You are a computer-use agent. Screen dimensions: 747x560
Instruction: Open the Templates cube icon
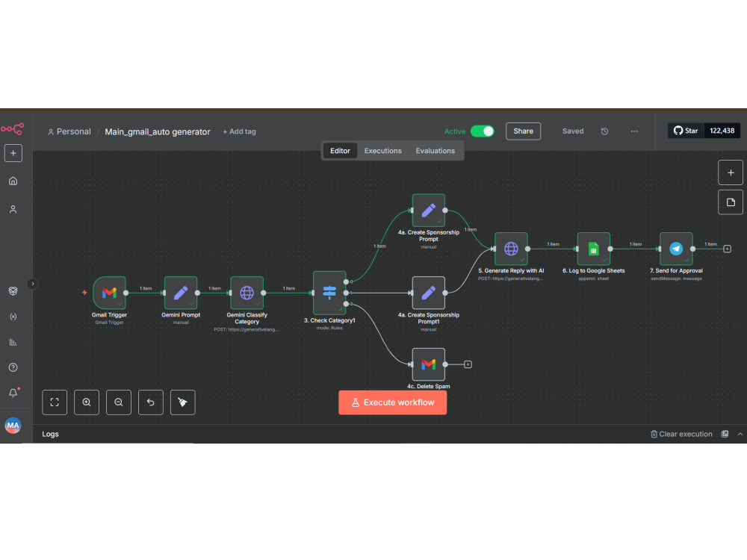coord(13,291)
